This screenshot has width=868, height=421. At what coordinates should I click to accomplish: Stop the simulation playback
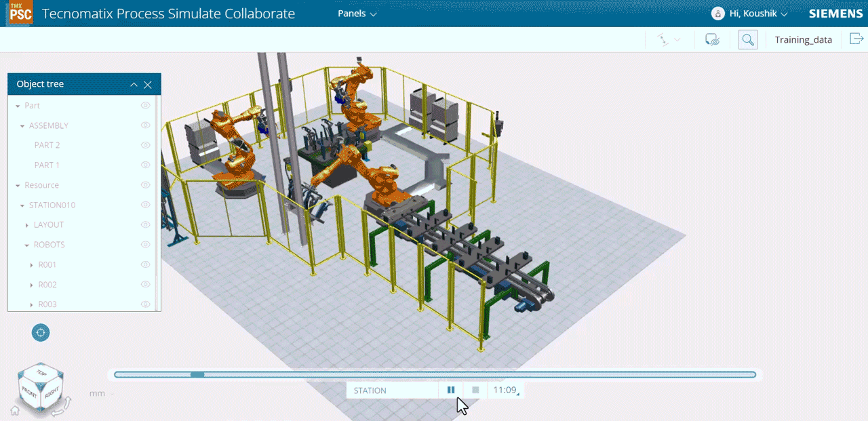point(475,390)
